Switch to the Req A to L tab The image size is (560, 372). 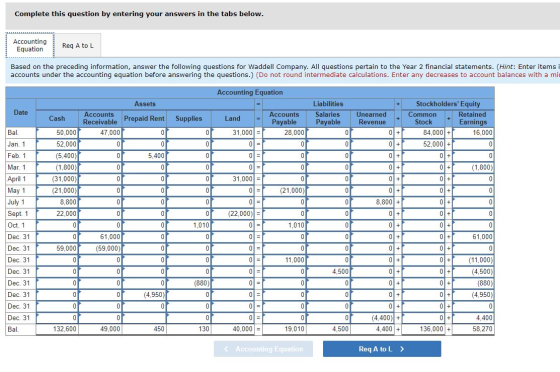pos(78,45)
